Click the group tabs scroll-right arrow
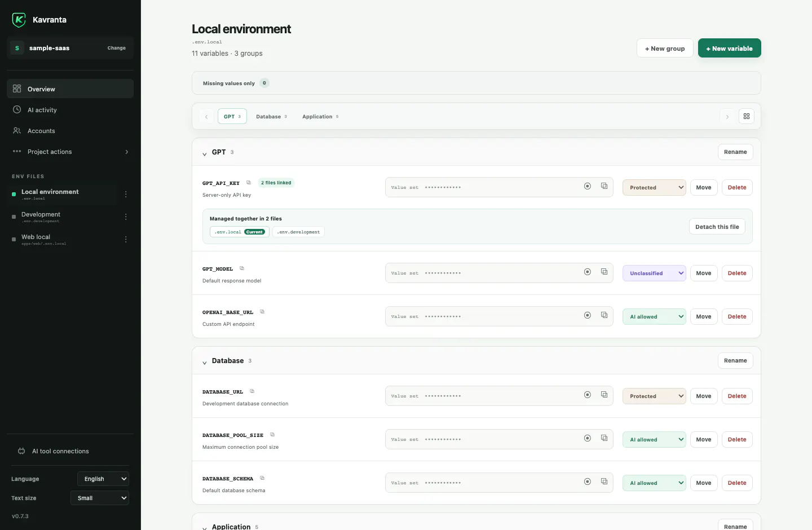The width and height of the screenshot is (812, 530). [x=727, y=116]
